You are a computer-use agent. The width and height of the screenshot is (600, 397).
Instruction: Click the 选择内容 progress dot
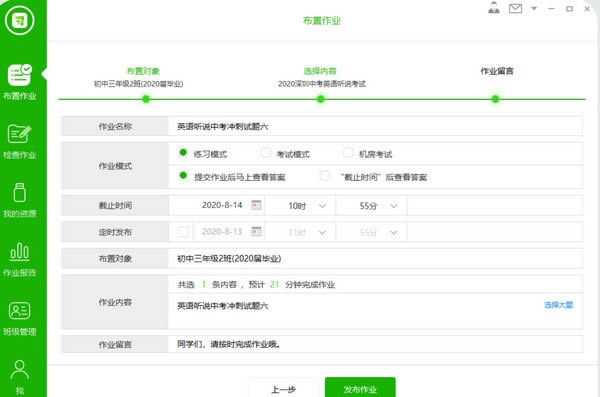click(x=321, y=99)
